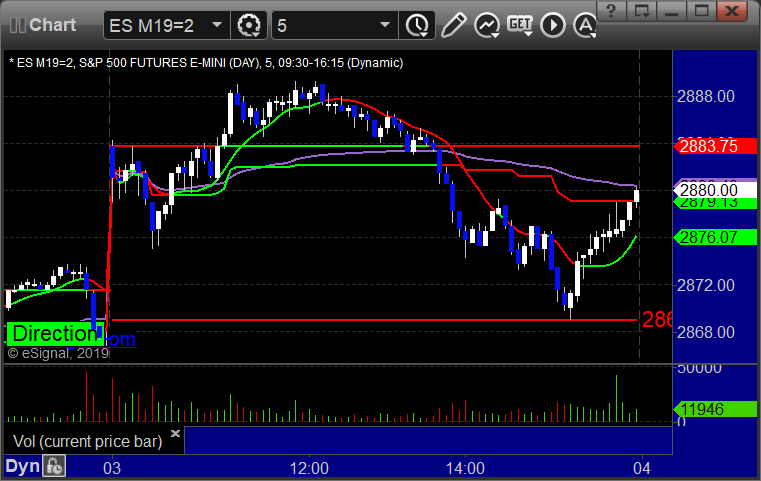The height and width of the screenshot is (481, 761).
Task: Open the symbol settings gear icon
Action: pyautogui.click(x=249, y=25)
